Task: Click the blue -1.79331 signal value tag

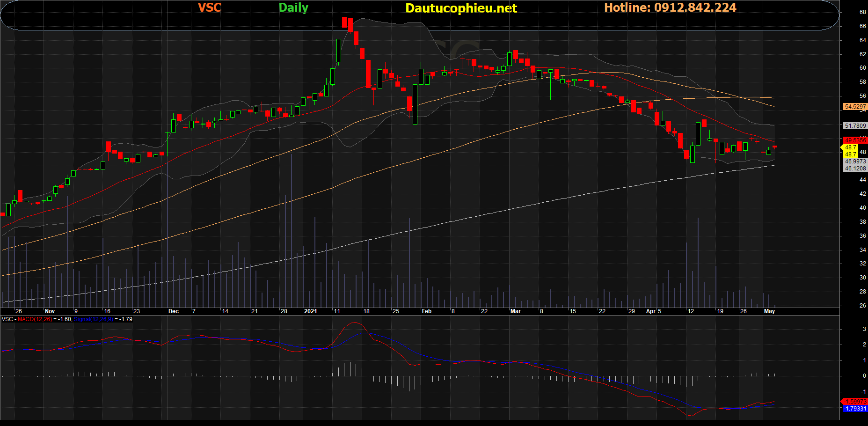Action: (855, 409)
